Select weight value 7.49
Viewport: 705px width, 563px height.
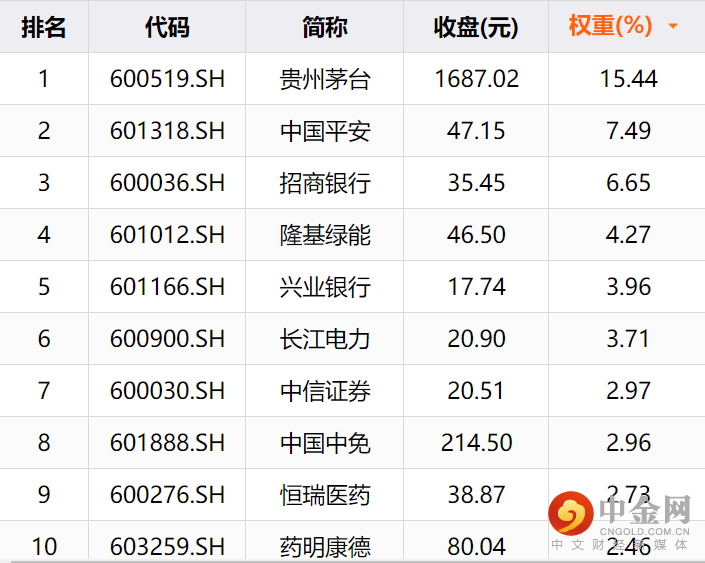point(629,131)
